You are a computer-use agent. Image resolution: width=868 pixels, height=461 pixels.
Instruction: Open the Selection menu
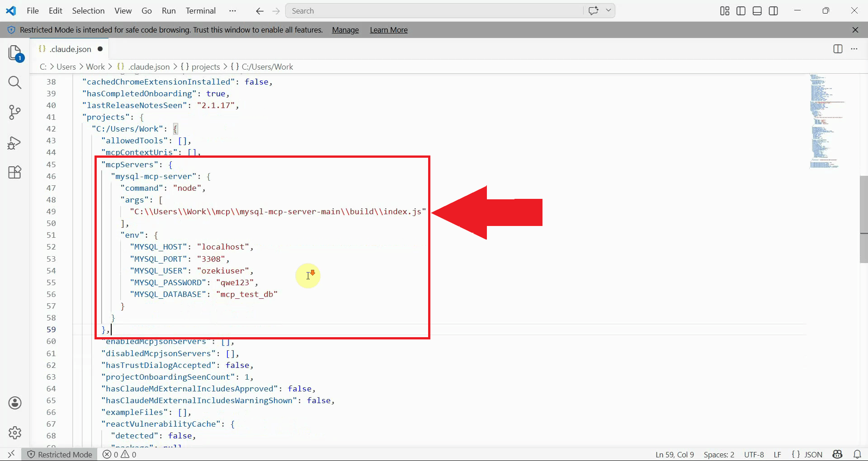click(88, 11)
